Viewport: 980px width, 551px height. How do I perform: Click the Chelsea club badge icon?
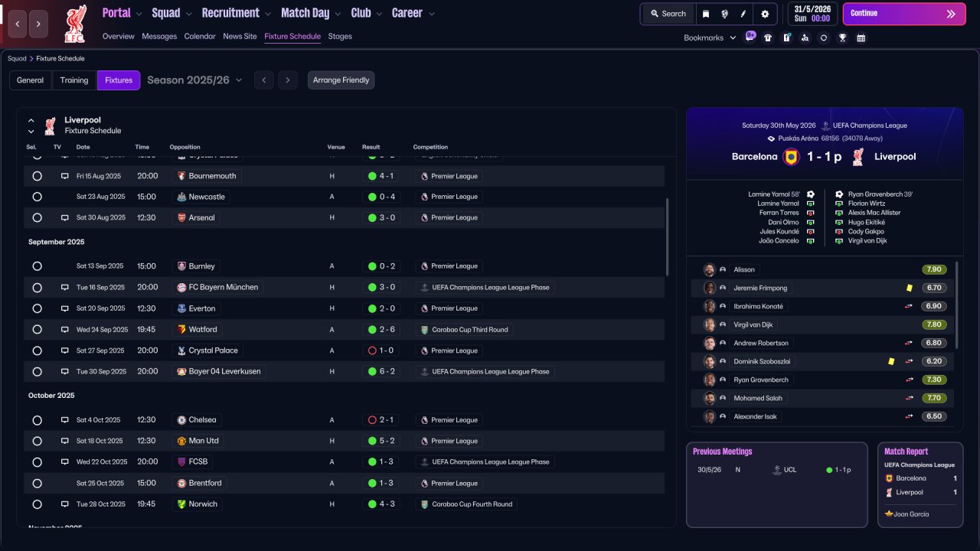(x=181, y=420)
